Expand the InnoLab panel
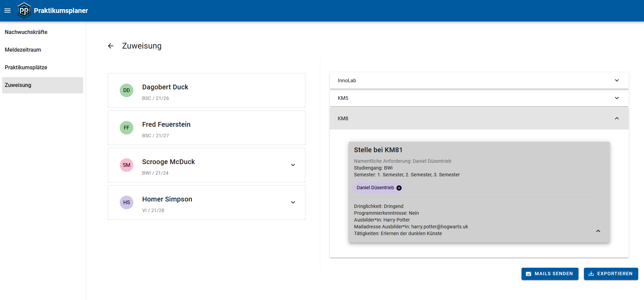The height and width of the screenshot is (300, 644). tap(617, 81)
